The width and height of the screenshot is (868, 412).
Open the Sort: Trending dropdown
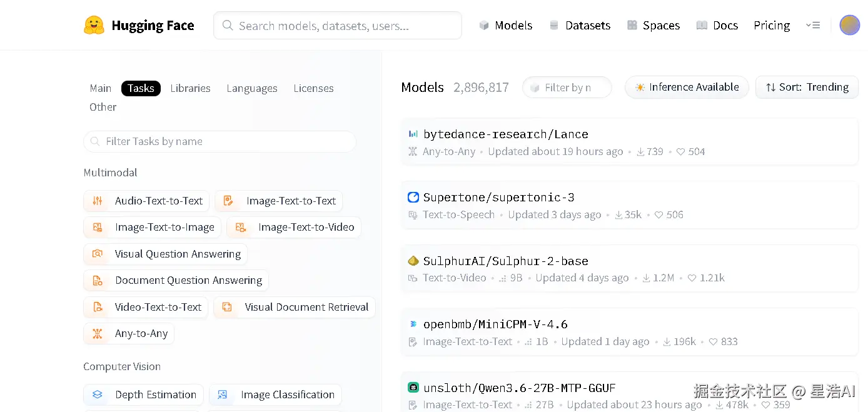(807, 88)
